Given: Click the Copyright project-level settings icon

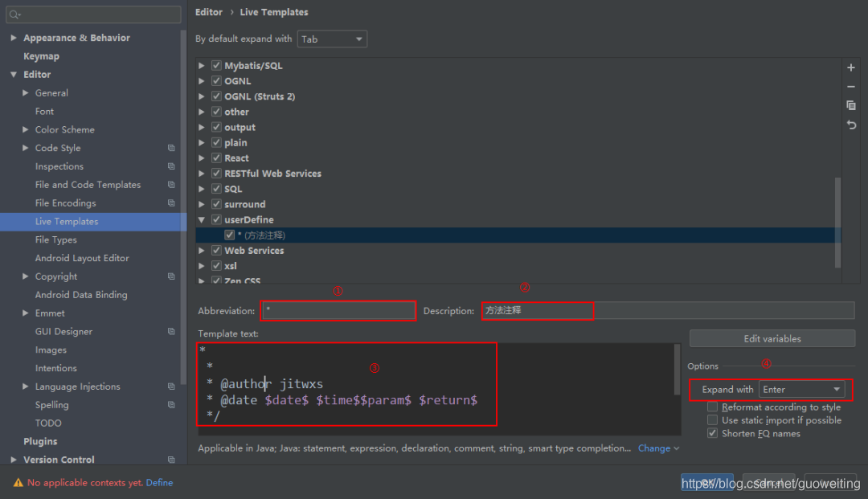Looking at the screenshot, I should pos(171,276).
